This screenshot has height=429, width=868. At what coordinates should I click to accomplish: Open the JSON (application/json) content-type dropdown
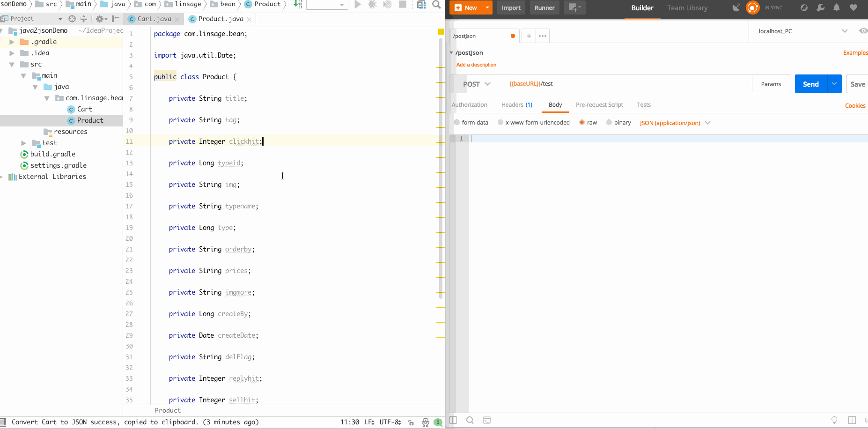click(x=674, y=123)
